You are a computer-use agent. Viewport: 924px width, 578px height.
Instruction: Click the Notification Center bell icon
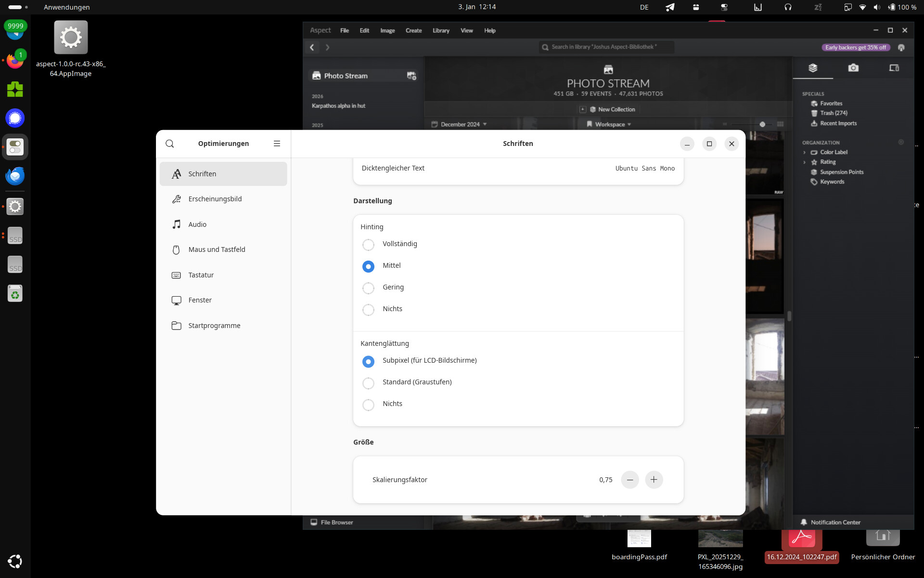[x=804, y=522]
